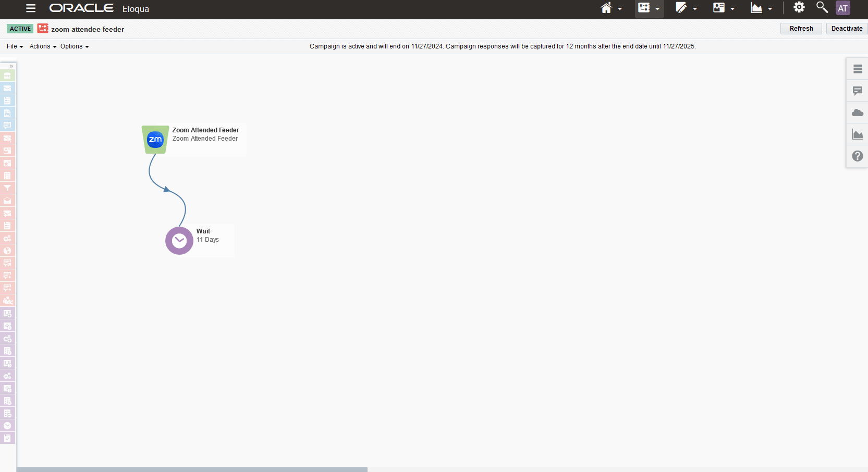Viewport: 868px width, 472px height.
Task: Select the purple list with minus palette icon
Action: pyautogui.click(x=7, y=413)
